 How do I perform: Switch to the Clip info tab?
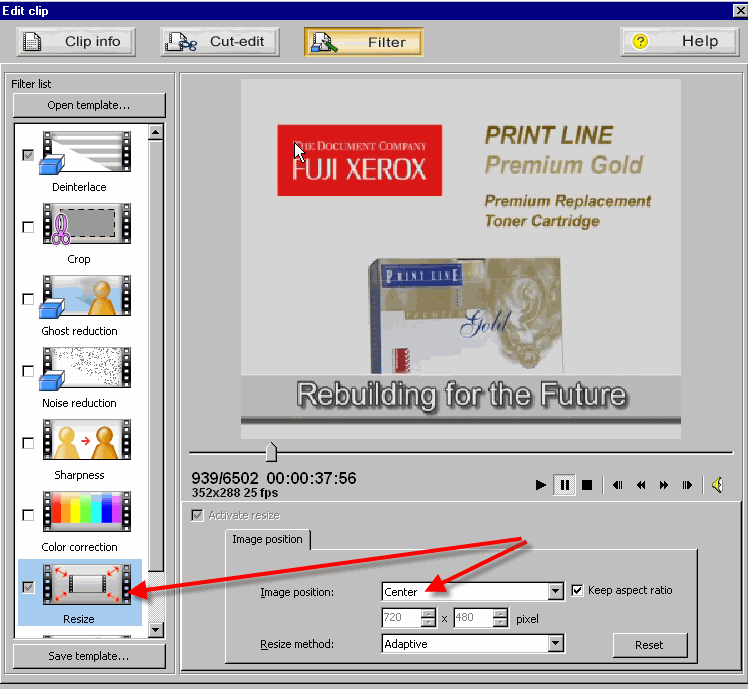point(76,42)
